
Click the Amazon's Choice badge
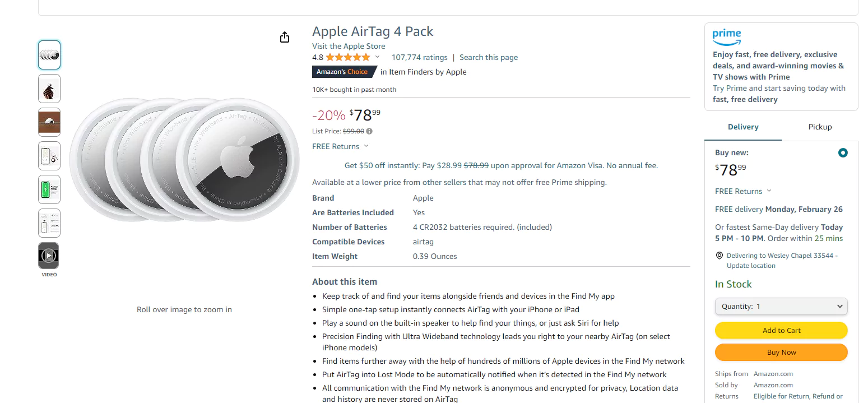[344, 72]
